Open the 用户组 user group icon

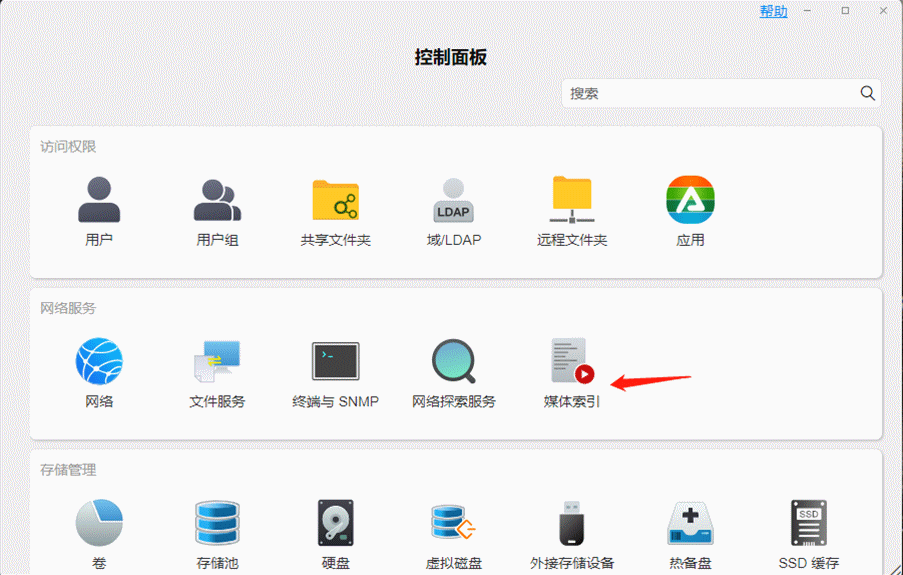(217, 200)
